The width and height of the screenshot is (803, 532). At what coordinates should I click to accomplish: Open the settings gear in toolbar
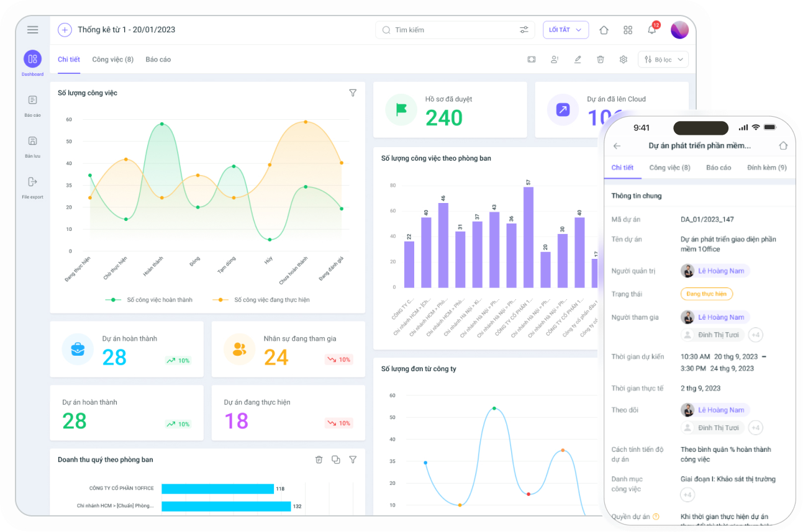(x=623, y=60)
